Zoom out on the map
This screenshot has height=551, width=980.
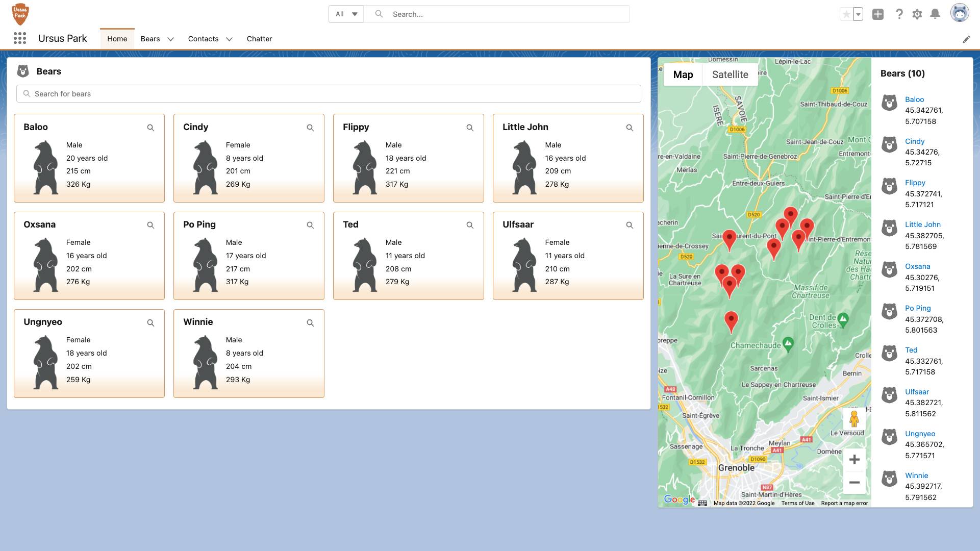coord(855,483)
